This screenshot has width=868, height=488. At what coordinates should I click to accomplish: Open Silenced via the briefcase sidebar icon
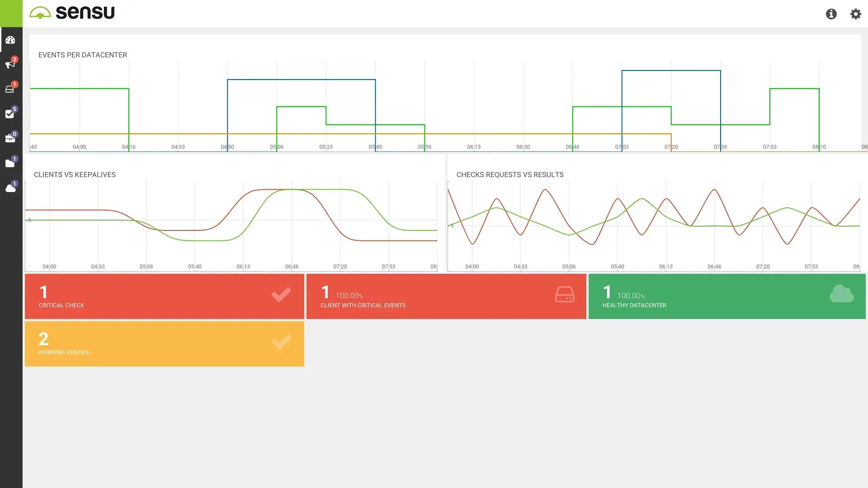(x=10, y=139)
